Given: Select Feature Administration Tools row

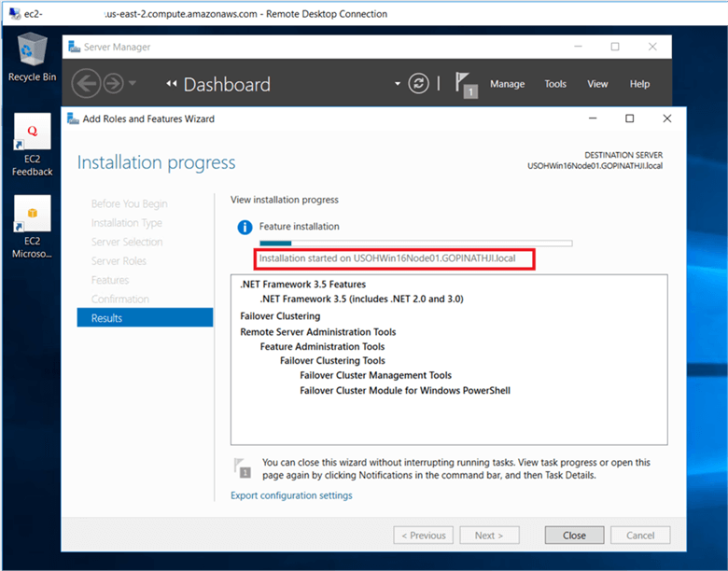Looking at the screenshot, I should coord(322,346).
